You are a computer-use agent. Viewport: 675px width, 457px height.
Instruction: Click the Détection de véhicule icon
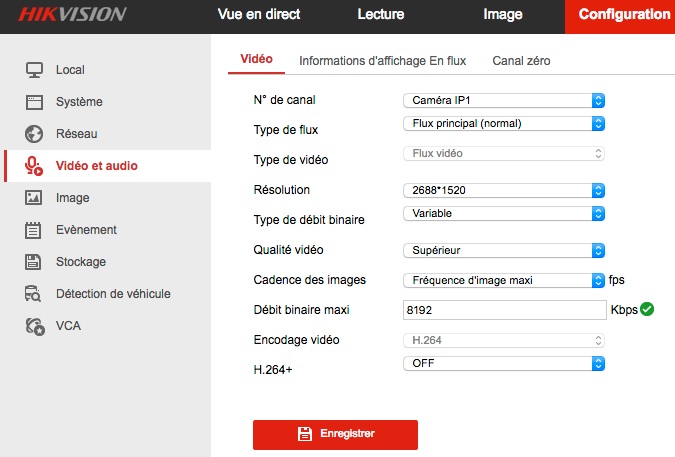[x=35, y=294]
